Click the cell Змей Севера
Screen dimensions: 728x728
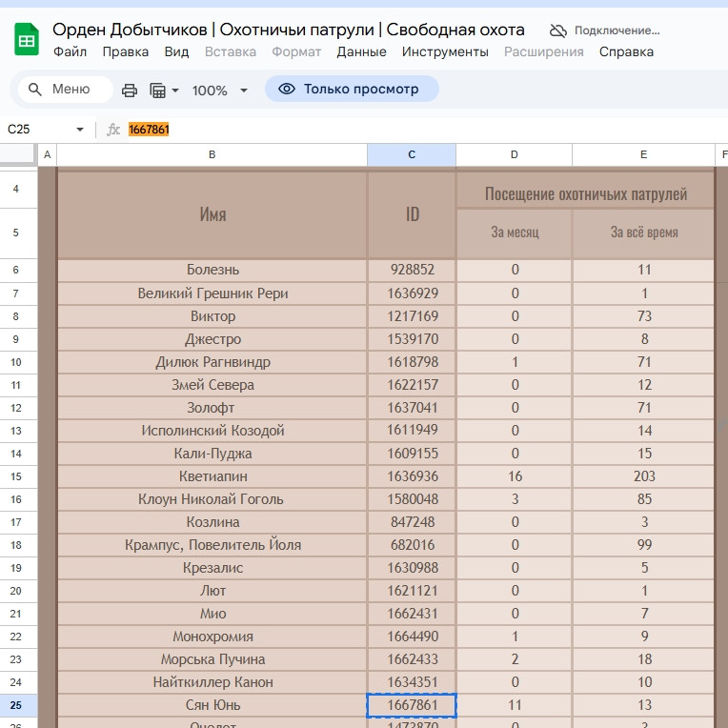click(x=212, y=385)
